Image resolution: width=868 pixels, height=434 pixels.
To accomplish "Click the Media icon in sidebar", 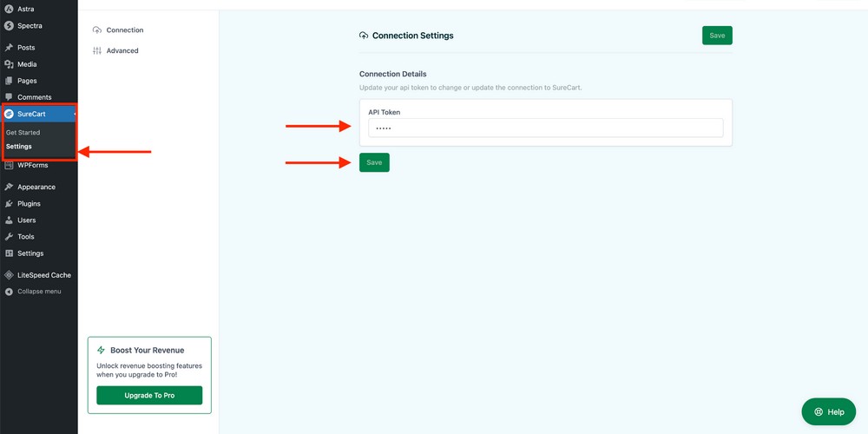I will (x=9, y=64).
